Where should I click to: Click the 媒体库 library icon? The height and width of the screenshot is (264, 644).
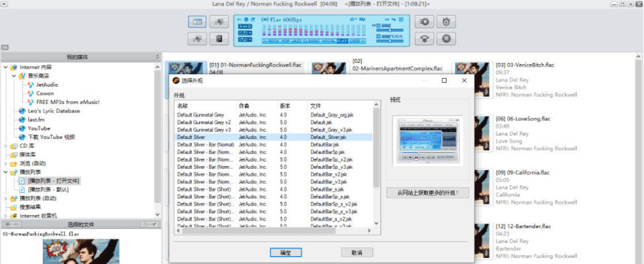14,155
